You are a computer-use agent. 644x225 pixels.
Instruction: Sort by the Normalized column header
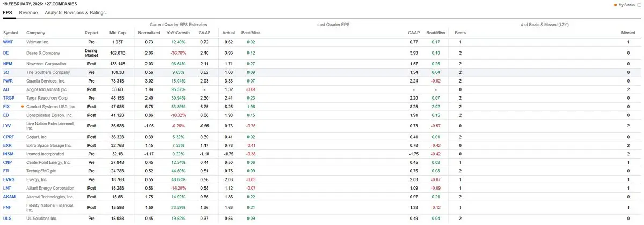149,33
